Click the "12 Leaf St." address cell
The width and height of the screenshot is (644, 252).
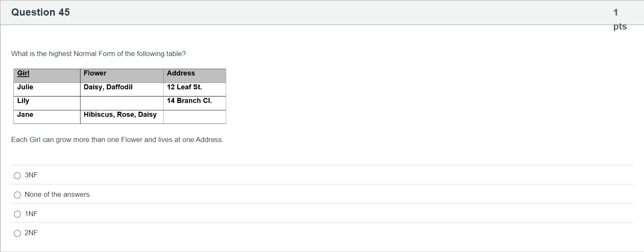coord(184,87)
